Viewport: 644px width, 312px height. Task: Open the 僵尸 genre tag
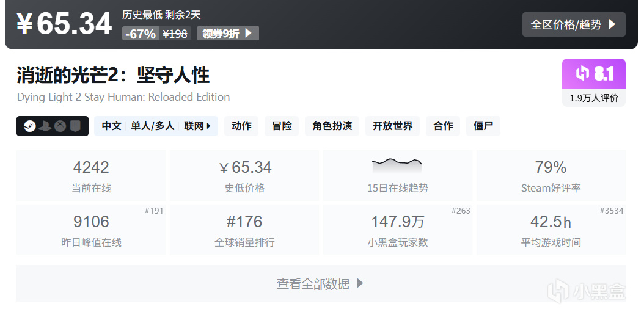click(483, 126)
